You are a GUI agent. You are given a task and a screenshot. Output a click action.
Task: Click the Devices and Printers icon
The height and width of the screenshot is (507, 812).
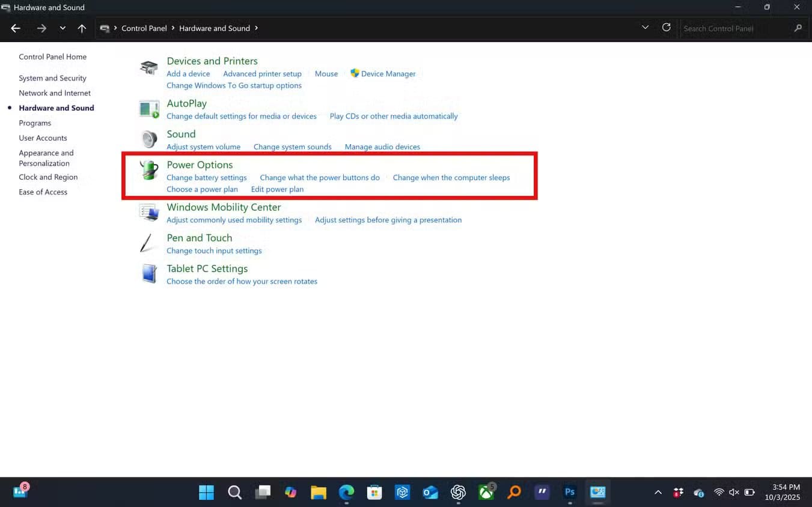click(148, 67)
